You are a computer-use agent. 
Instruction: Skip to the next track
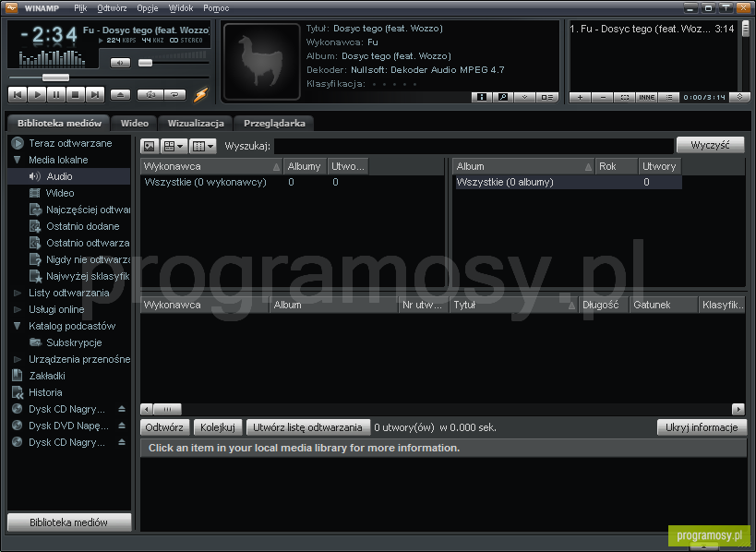coord(95,94)
